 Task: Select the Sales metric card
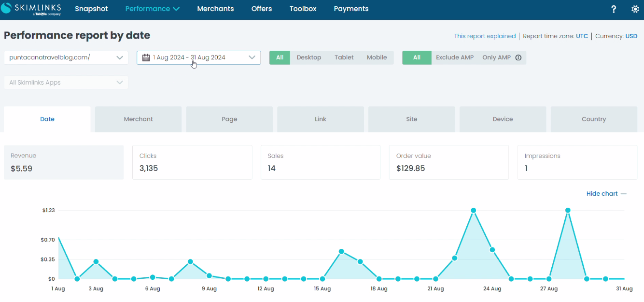click(321, 162)
